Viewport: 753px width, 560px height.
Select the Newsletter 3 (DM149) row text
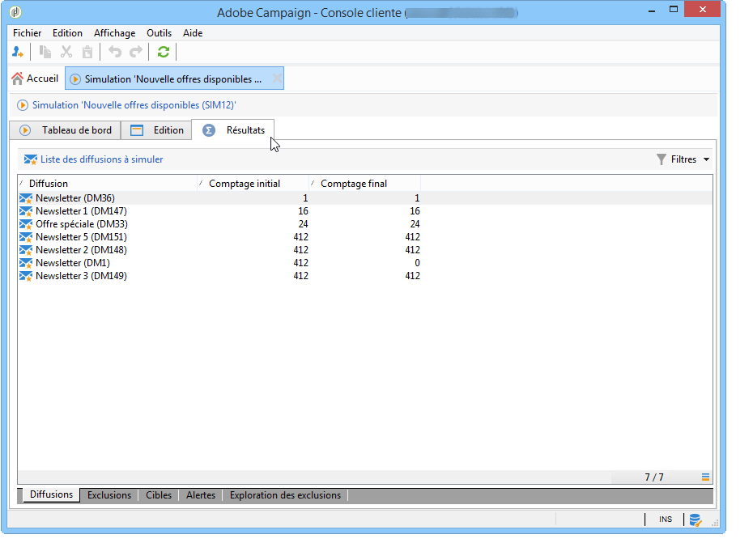coord(81,276)
